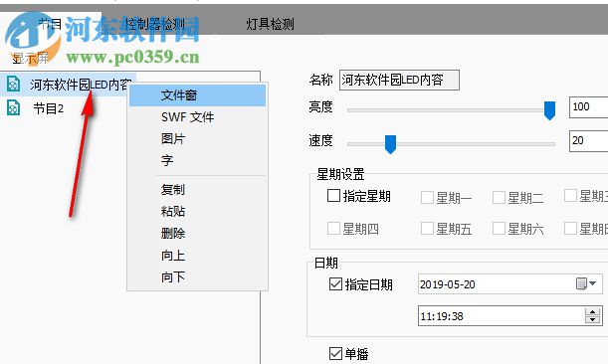
Task: Click the program icon beside 河东软件园LED内容
Action: coord(13,84)
